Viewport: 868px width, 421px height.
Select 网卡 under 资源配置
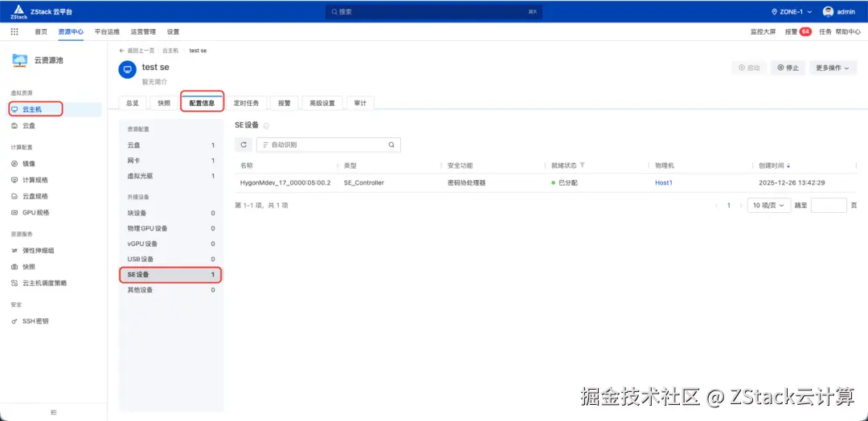171,161
